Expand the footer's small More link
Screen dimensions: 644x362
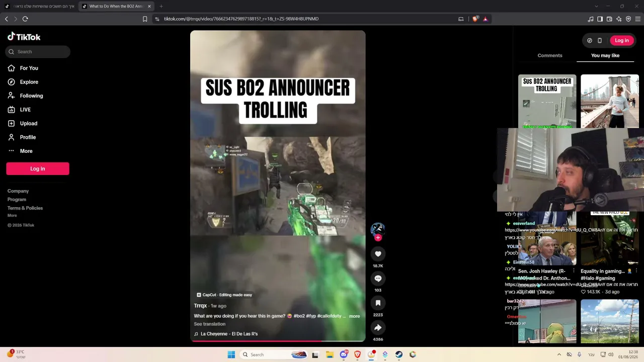pos(12,216)
